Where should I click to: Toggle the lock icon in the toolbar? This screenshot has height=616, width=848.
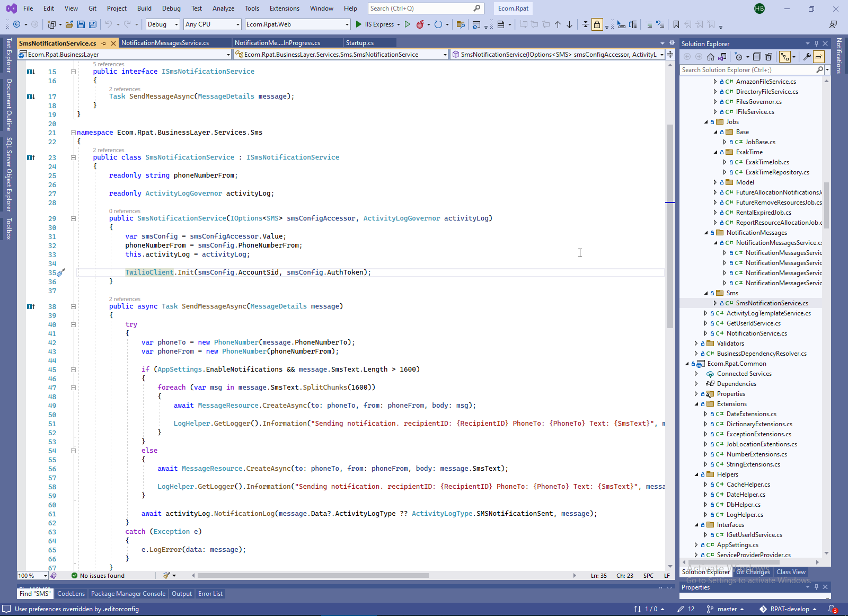click(597, 24)
